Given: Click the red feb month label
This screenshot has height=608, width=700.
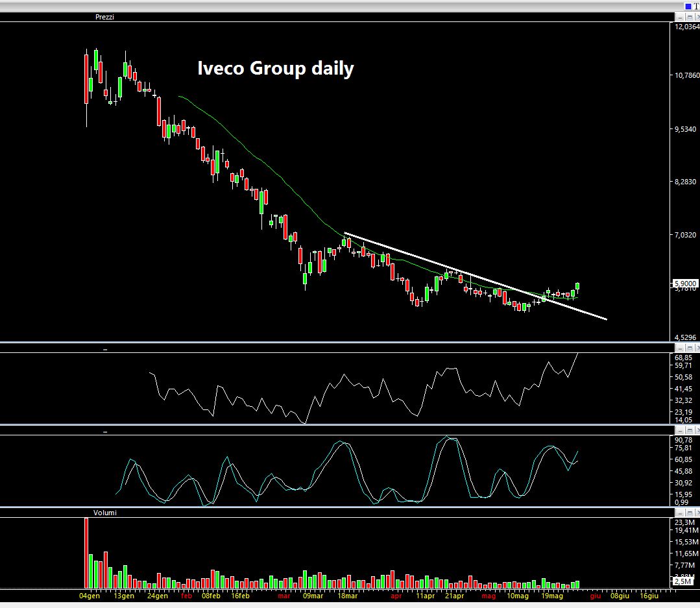Looking at the screenshot, I should [x=187, y=596].
